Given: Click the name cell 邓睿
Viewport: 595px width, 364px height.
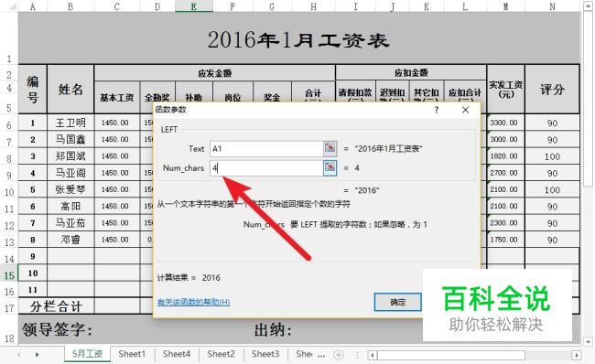Looking at the screenshot, I should [x=70, y=240].
